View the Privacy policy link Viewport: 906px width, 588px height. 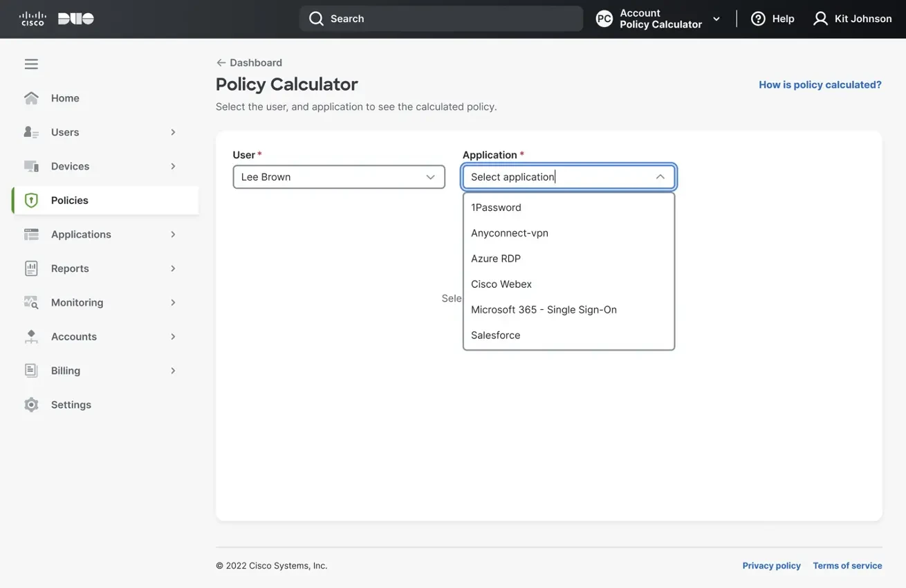point(771,565)
